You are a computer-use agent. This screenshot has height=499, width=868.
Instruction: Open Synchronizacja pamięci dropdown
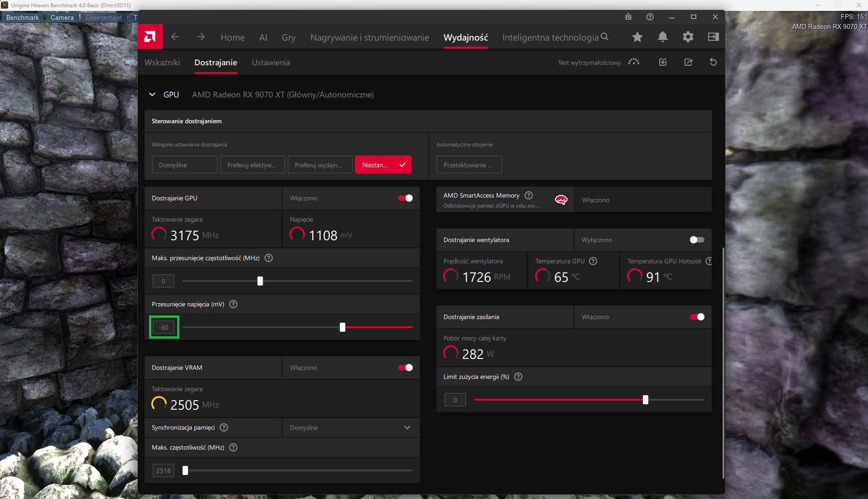click(351, 427)
